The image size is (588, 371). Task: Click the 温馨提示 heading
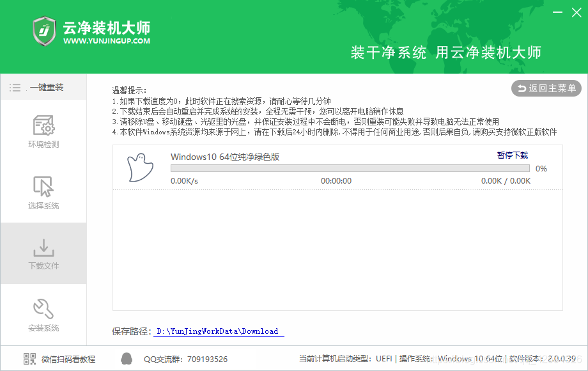(x=129, y=90)
